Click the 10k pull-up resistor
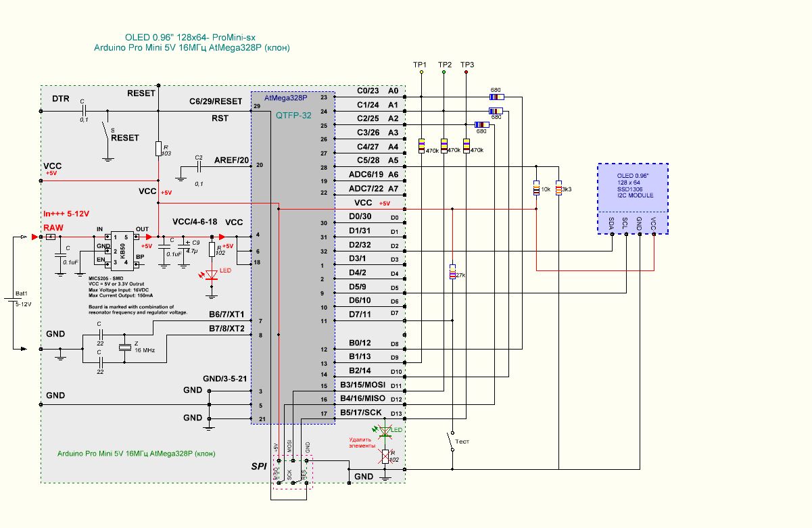The width and height of the screenshot is (812, 528). coord(536,188)
